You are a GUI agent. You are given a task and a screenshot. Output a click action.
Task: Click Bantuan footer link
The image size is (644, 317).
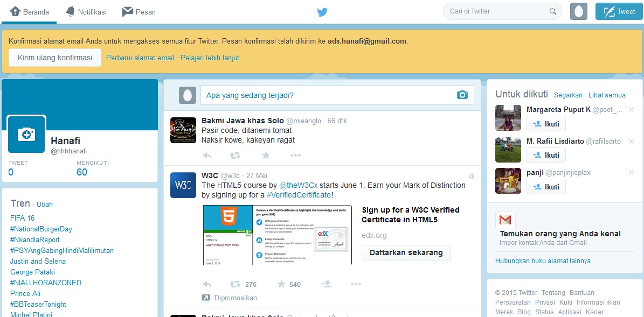click(x=582, y=293)
